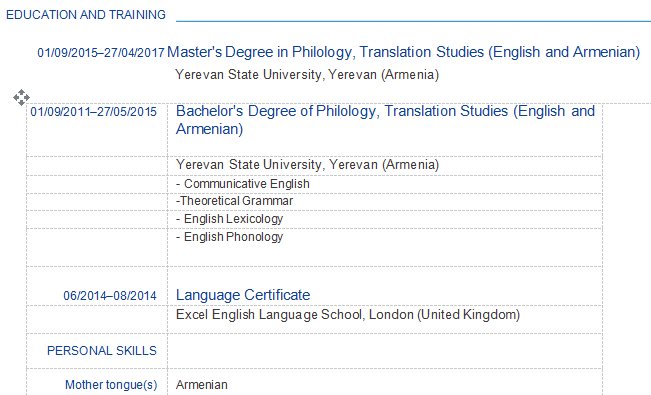The image size is (651, 395).
Task: Click the Communicative English line
Action: [x=243, y=184]
